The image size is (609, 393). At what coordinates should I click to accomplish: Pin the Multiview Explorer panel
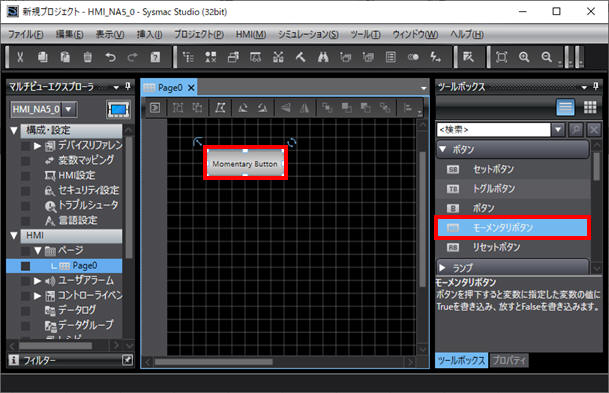[x=128, y=87]
